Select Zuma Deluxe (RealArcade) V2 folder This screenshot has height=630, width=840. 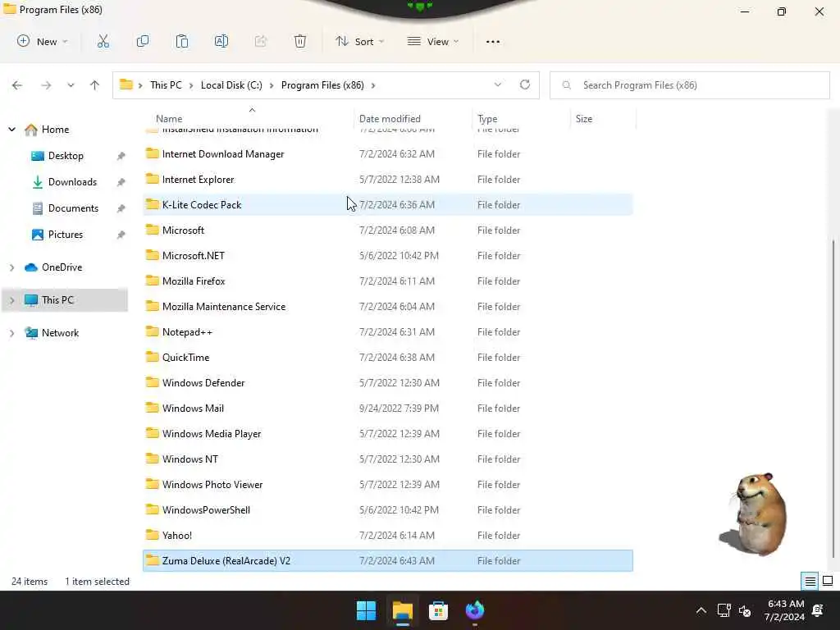tap(388, 560)
